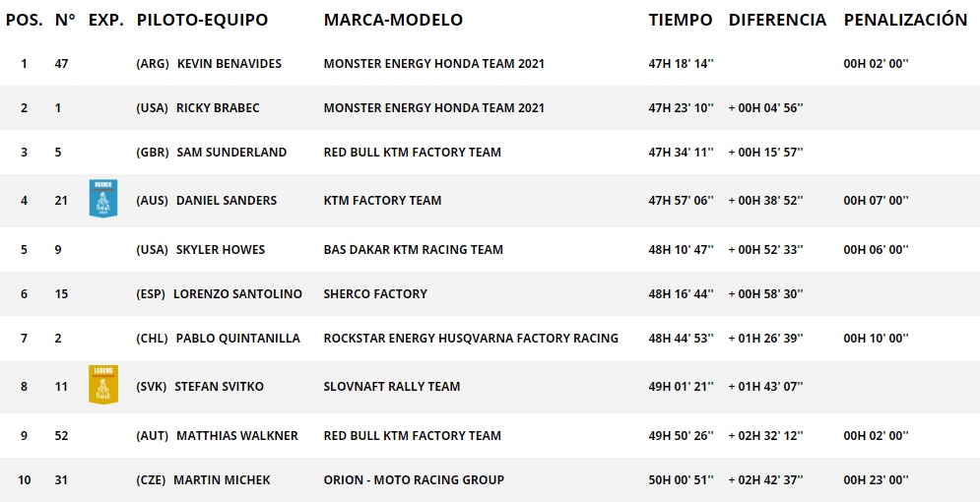Click on Skyler Howes rider name
This screenshot has height=502, width=980.
pyautogui.click(x=221, y=250)
